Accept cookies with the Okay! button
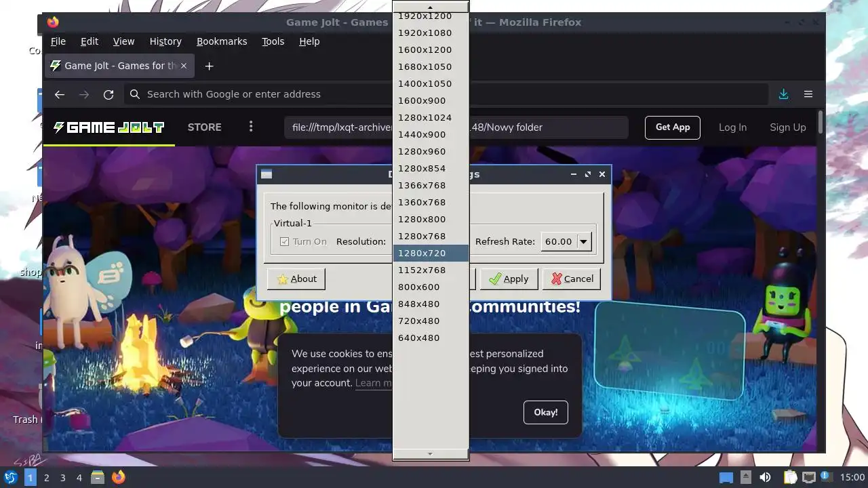 coord(545,412)
